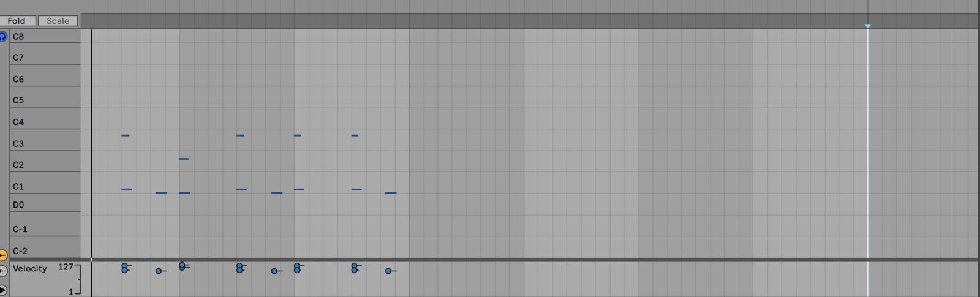
Task: Select the C4 piano key row
Action: [45, 121]
